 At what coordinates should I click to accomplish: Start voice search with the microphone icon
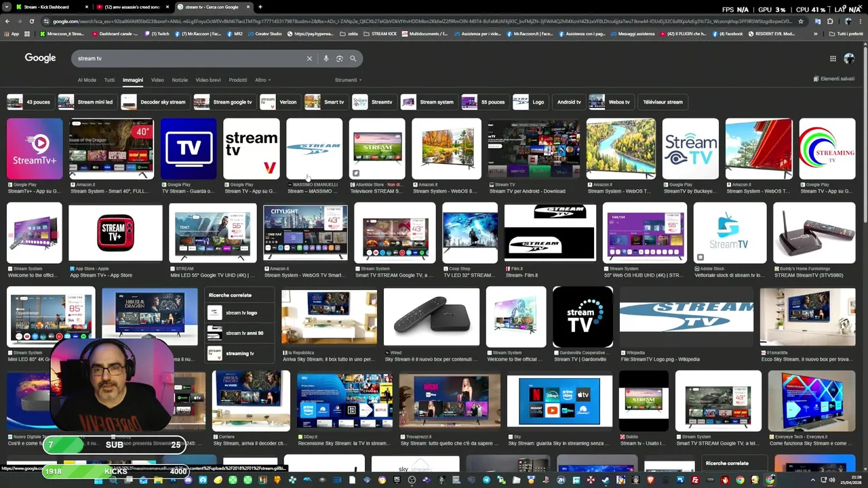[326, 58]
